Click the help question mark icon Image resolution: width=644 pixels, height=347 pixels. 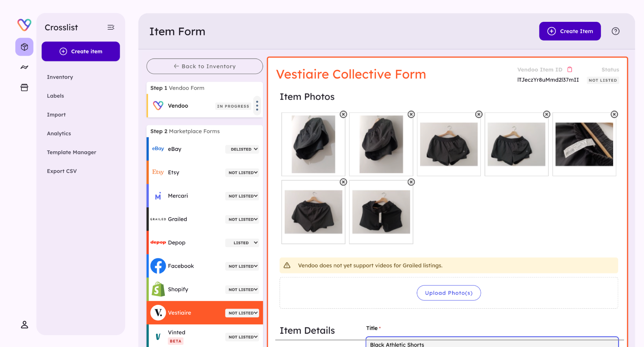(x=615, y=31)
